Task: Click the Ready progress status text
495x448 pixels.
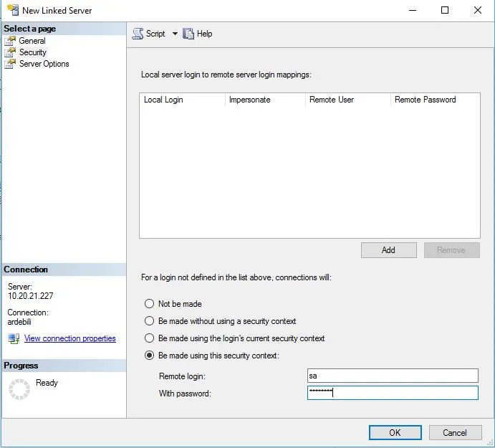Action: tap(47, 383)
